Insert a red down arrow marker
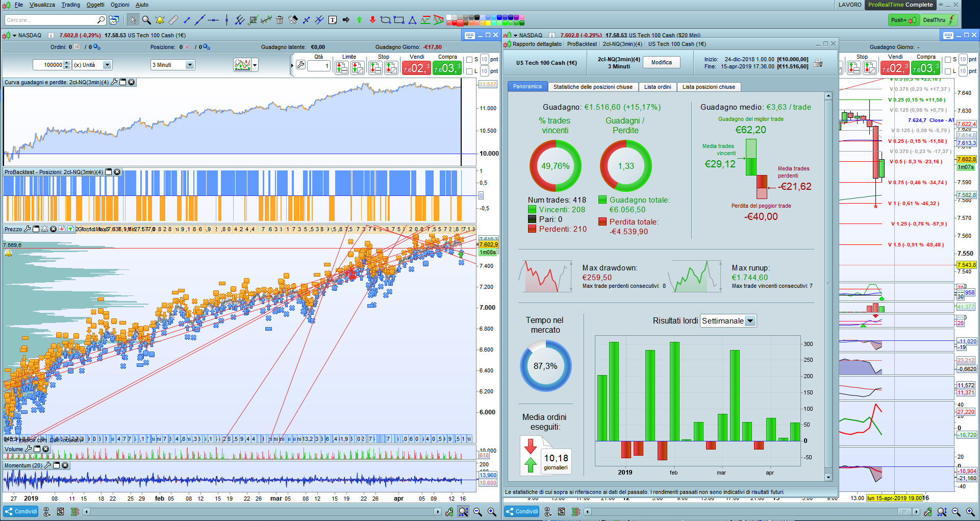The height and width of the screenshot is (521, 980). tap(372, 20)
